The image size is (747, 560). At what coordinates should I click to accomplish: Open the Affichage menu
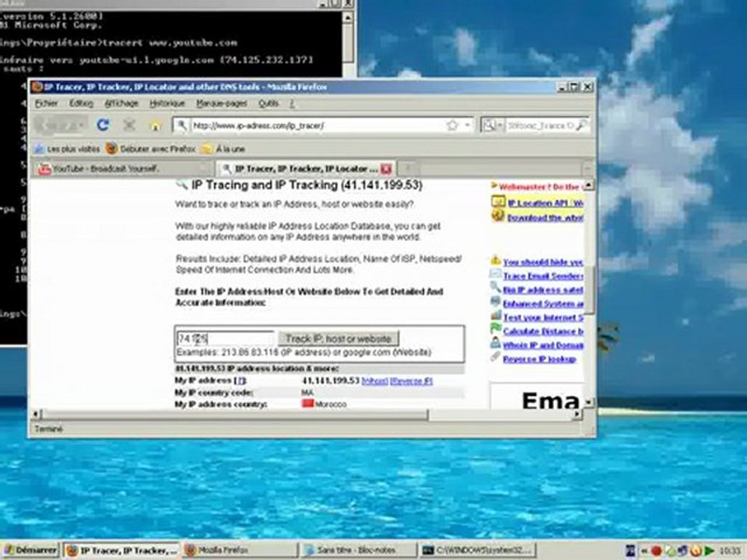(121, 103)
